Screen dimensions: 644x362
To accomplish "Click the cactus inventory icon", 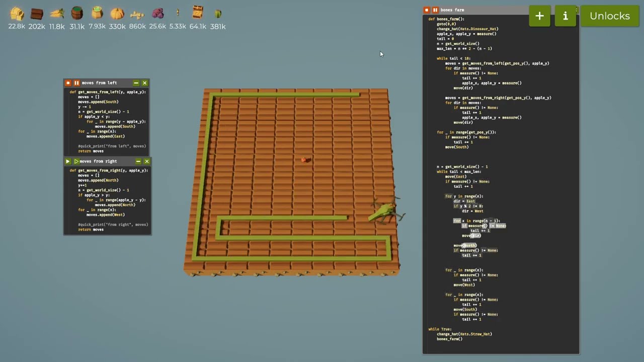I will coord(218,14).
